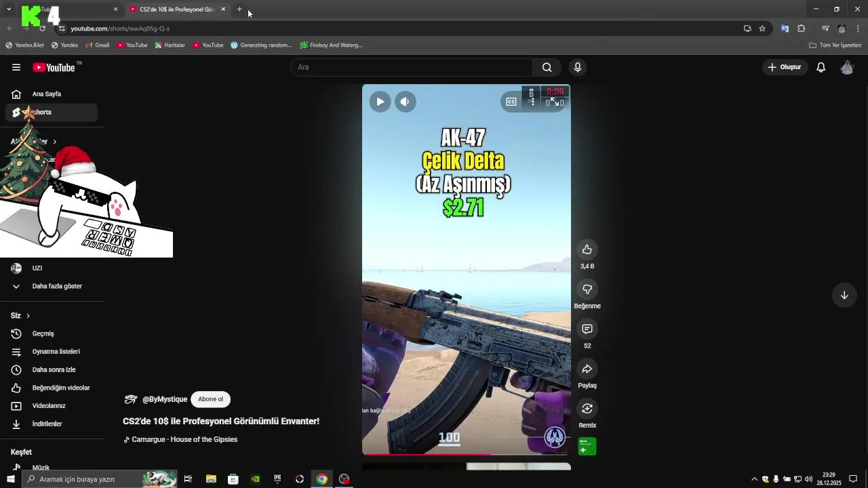Screen dimensions: 868x488
Task: Open Daha sonra izle list
Action: pos(52,369)
